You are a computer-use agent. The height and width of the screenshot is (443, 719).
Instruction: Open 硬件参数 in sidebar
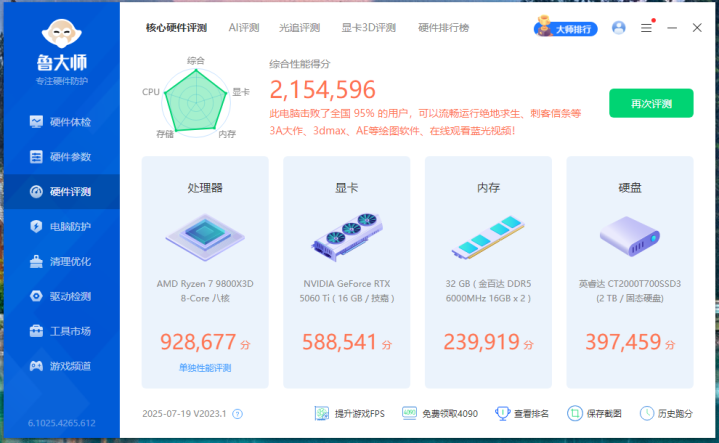pos(61,157)
